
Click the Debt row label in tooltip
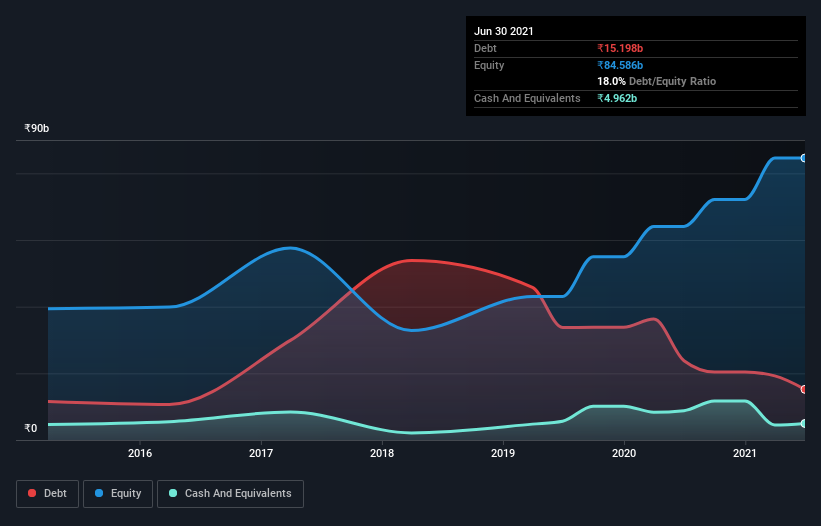[x=485, y=48]
